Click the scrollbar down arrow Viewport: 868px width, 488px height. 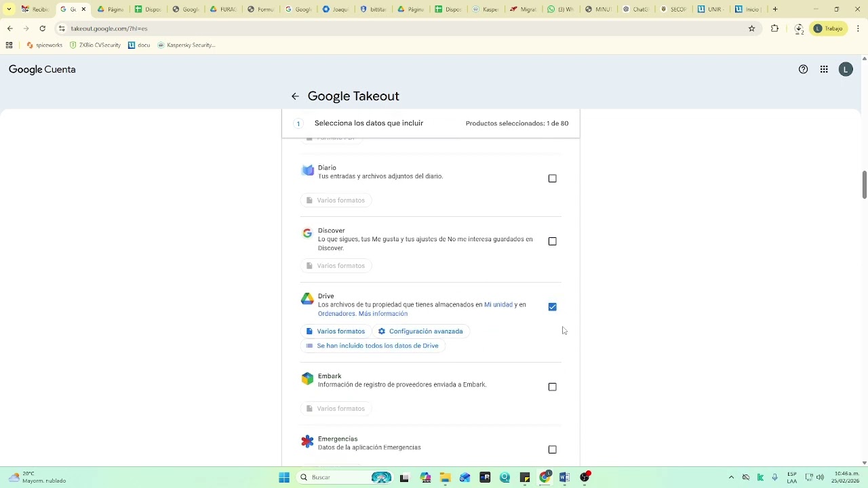tap(864, 463)
